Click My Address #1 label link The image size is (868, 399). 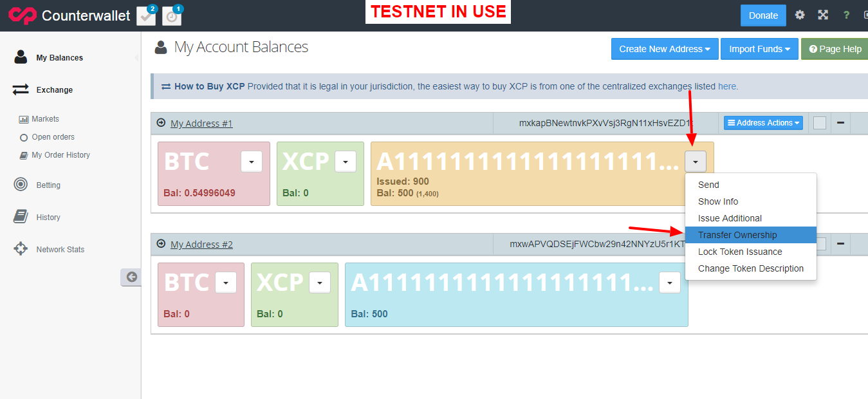(201, 123)
